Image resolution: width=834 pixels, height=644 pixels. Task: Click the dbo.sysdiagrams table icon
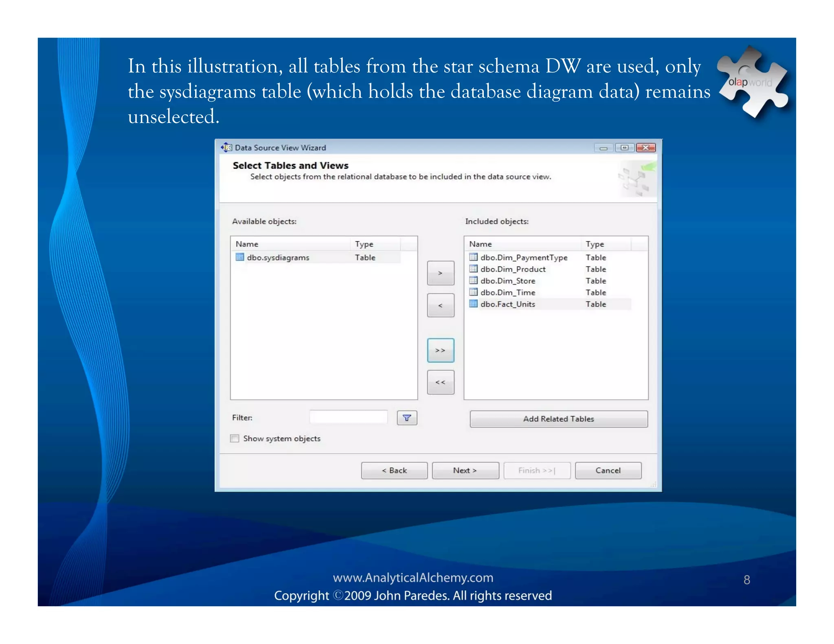tap(239, 257)
